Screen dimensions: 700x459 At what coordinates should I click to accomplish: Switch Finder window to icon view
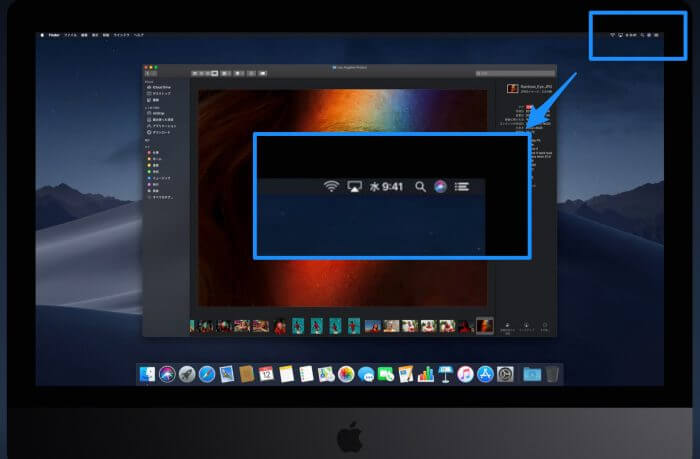pos(195,73)
